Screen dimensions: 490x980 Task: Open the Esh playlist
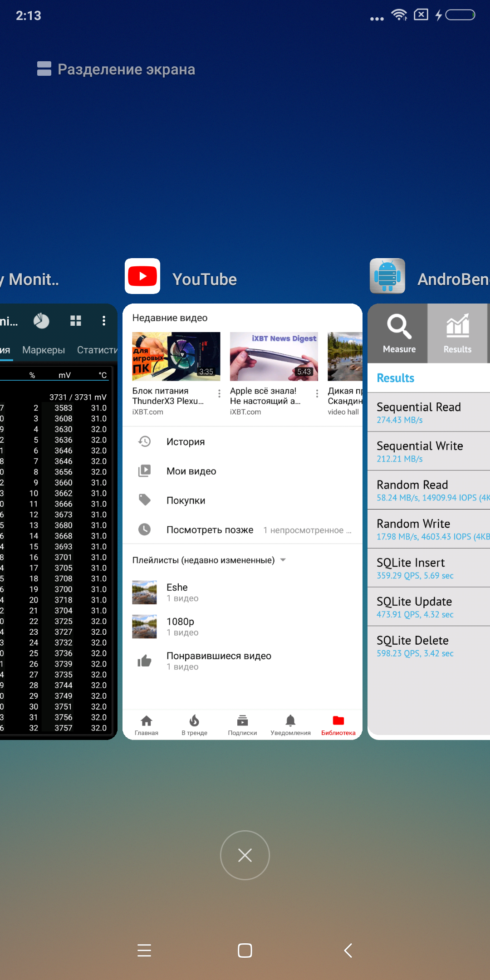(243, 592)
